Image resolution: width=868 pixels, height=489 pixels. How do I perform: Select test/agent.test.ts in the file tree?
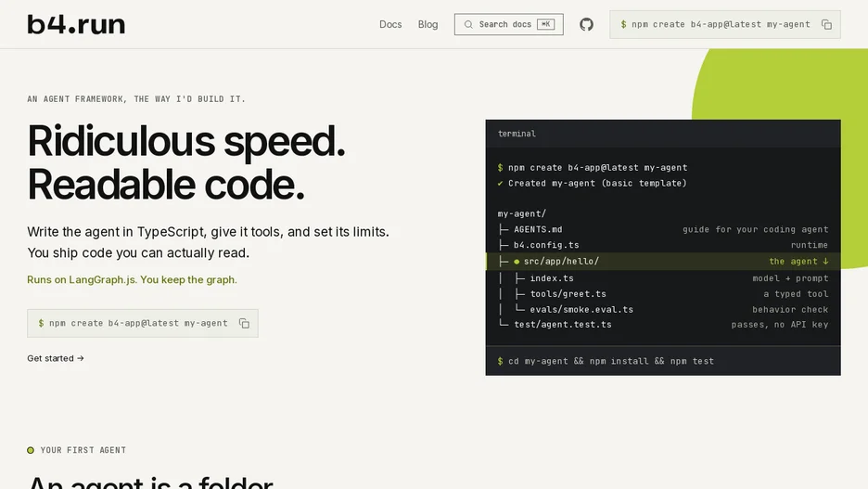562,325
